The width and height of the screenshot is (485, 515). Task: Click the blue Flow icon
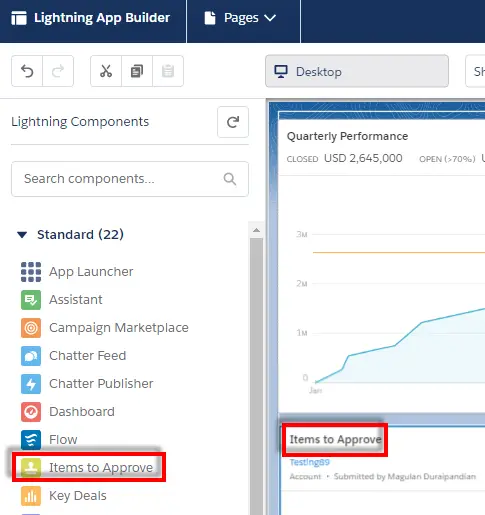click(x=31, y=440)
